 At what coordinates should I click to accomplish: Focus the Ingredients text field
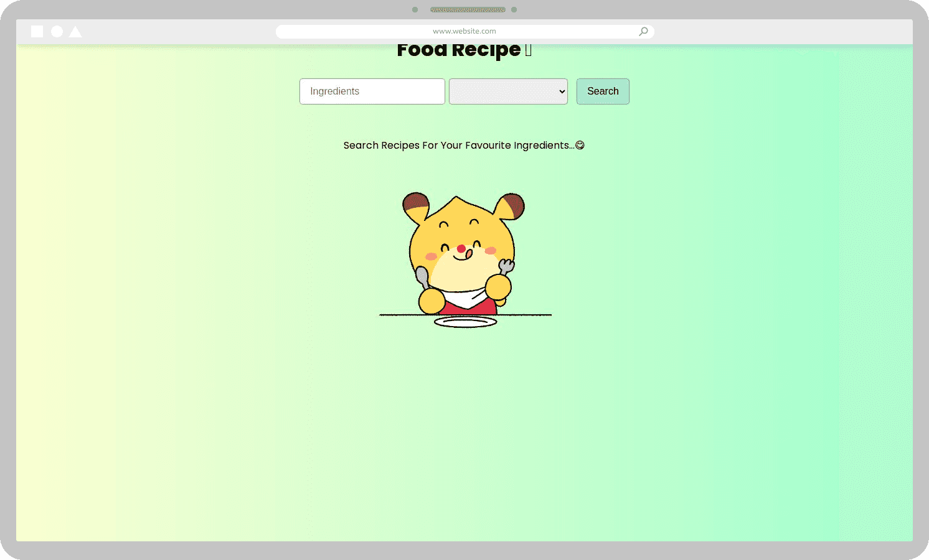pos(372,91)
